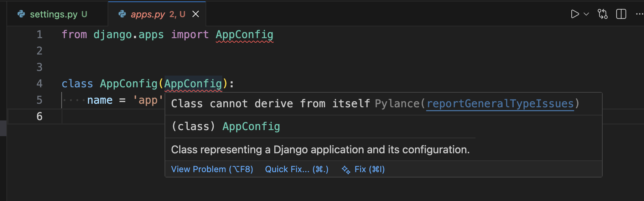
Task: Split the editor to the right
Action: pos(621,14)
